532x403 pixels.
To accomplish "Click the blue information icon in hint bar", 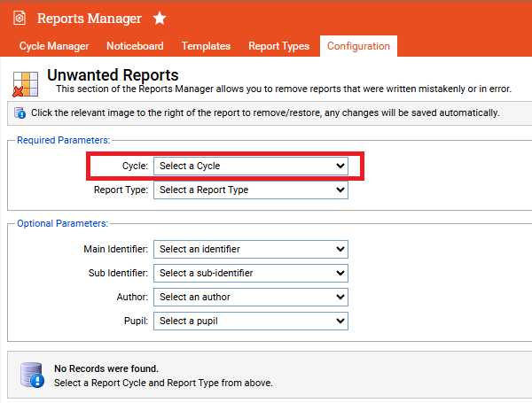I will [20, 113].
